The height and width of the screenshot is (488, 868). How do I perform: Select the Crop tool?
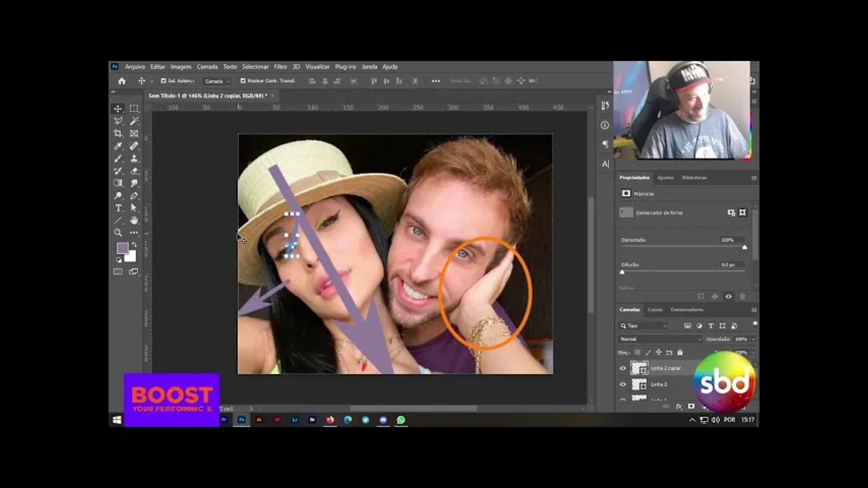point(118,134)
